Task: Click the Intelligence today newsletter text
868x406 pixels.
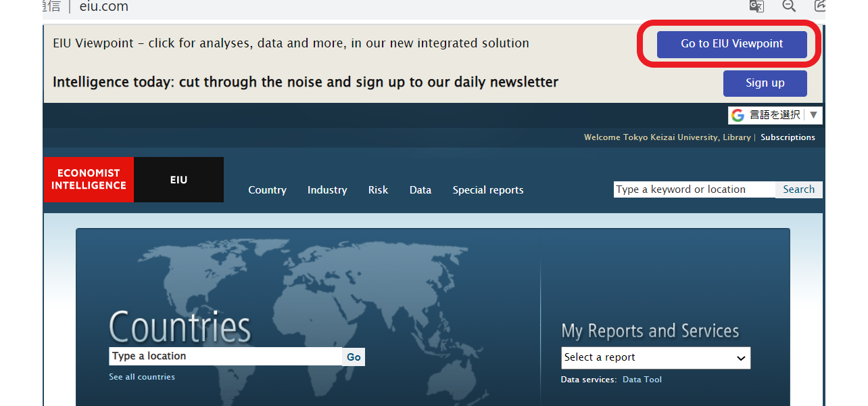Action: point(306,83)
